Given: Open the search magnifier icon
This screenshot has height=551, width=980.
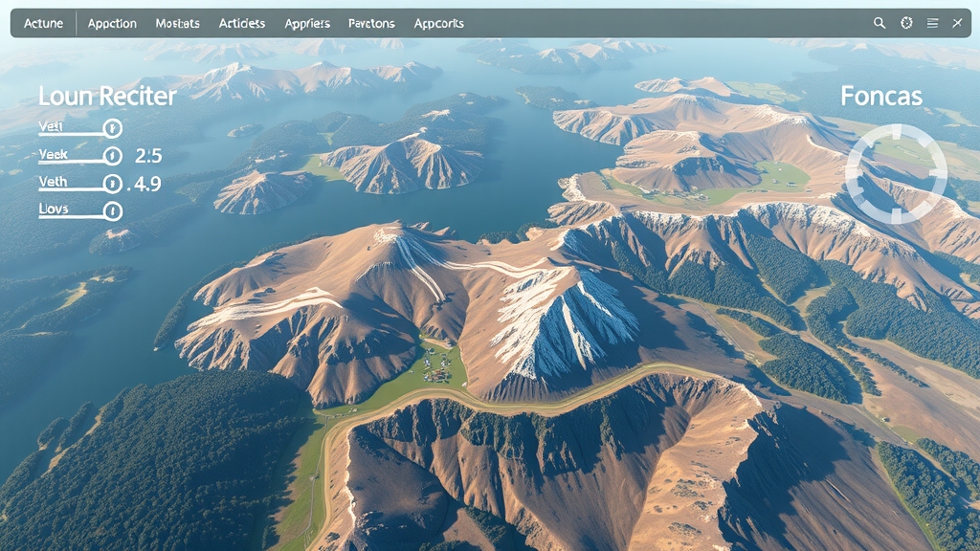Looking at the screenshot, I should [x=880, y=23].
